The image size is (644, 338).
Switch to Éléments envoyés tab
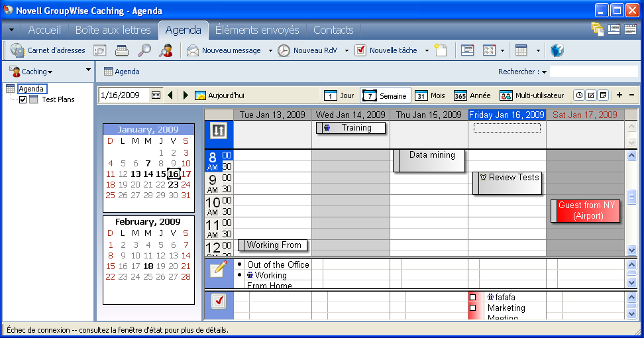click(x=257, y=30)
